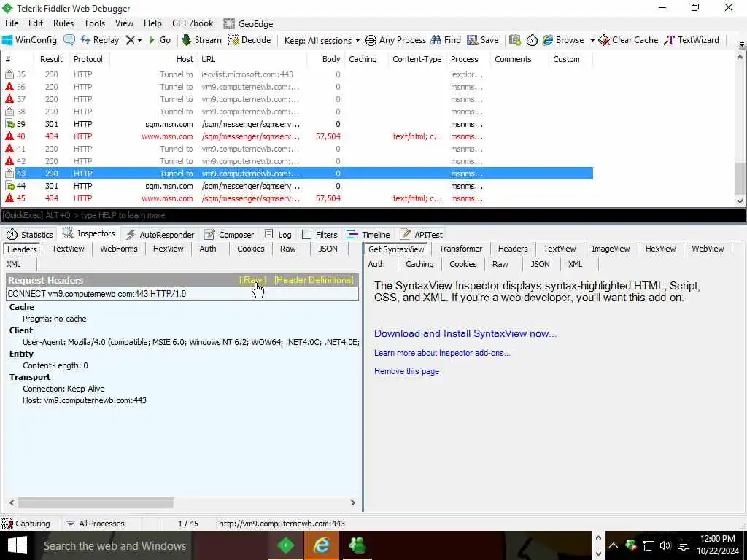Clear Cache via the toolbar
747x560 pixels.
pos(628,40)
